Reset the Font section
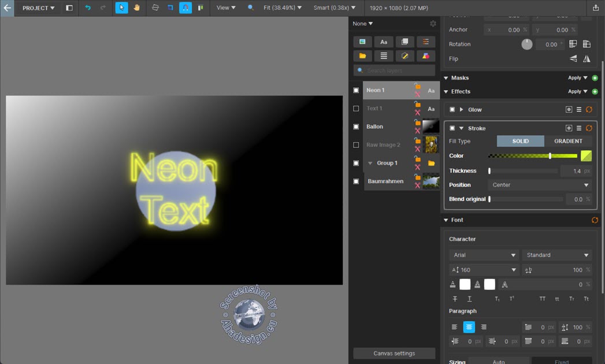 595,220
